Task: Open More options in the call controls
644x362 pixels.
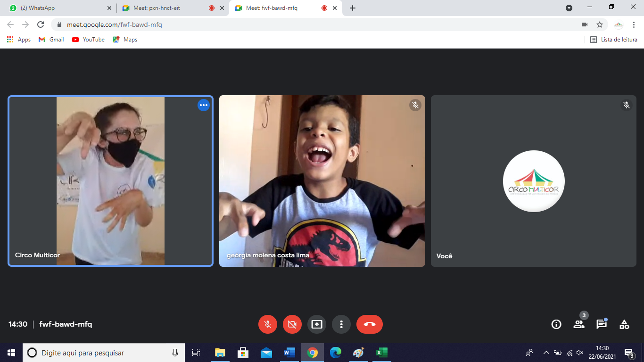Action: [341, 324]
